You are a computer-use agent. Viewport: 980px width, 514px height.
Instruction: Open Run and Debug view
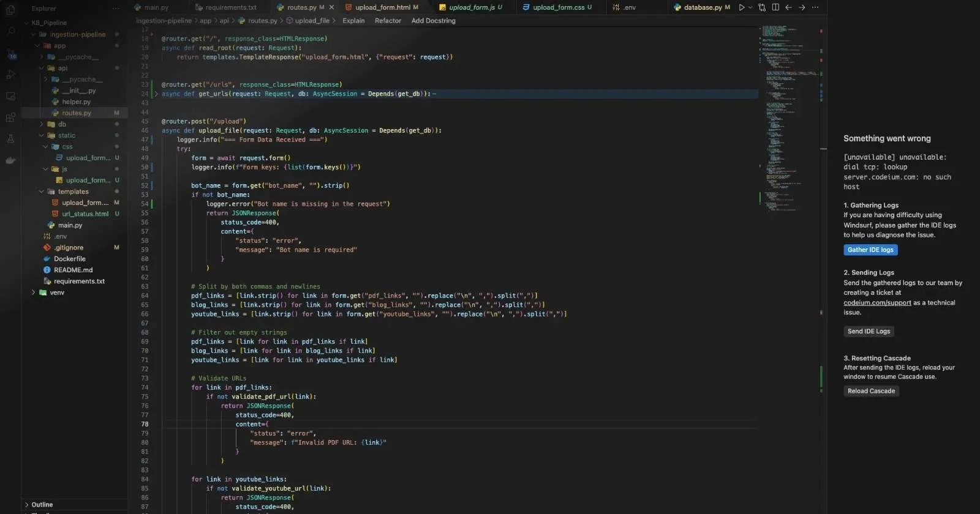(10, 75)
